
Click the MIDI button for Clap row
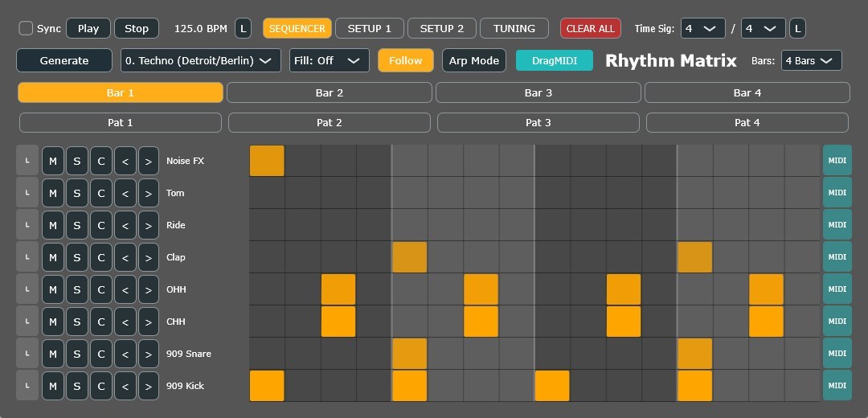click(837, 257)
